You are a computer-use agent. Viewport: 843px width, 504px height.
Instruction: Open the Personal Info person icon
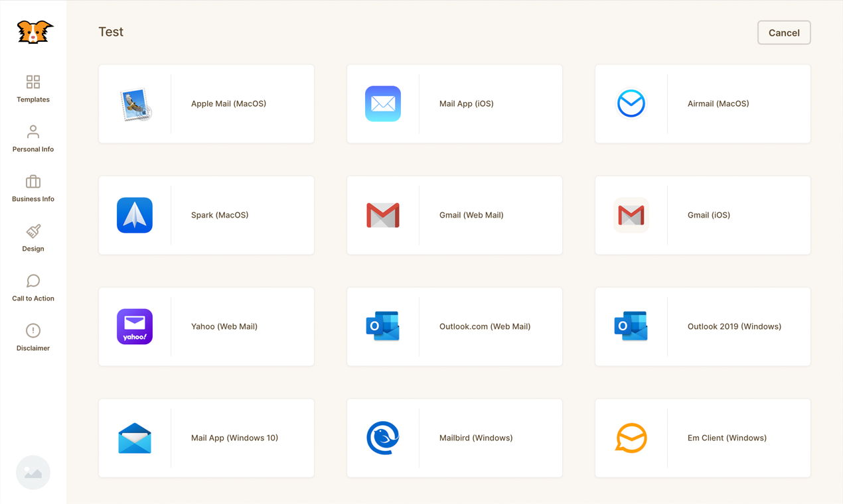click(33, 131)
